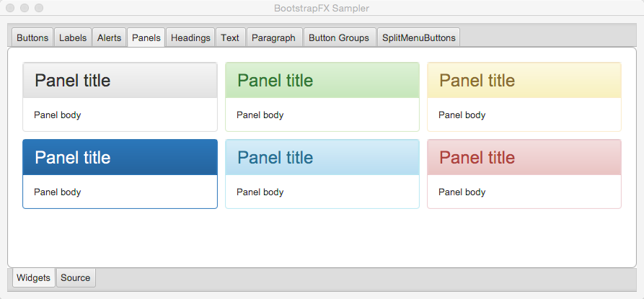Click the Panels tab
Viewport: 644px width, 299px height.
pyautogui.click(x=146, y=37)
